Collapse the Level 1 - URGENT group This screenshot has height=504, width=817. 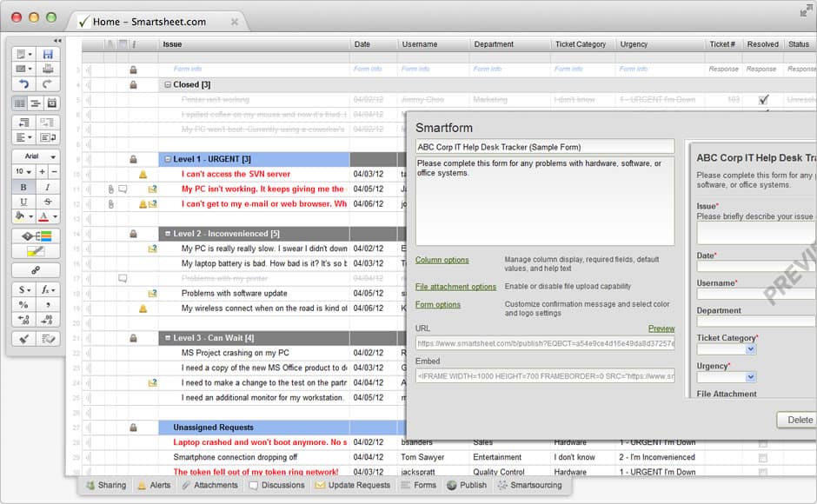pyautogui.click(x=167, y=160)
